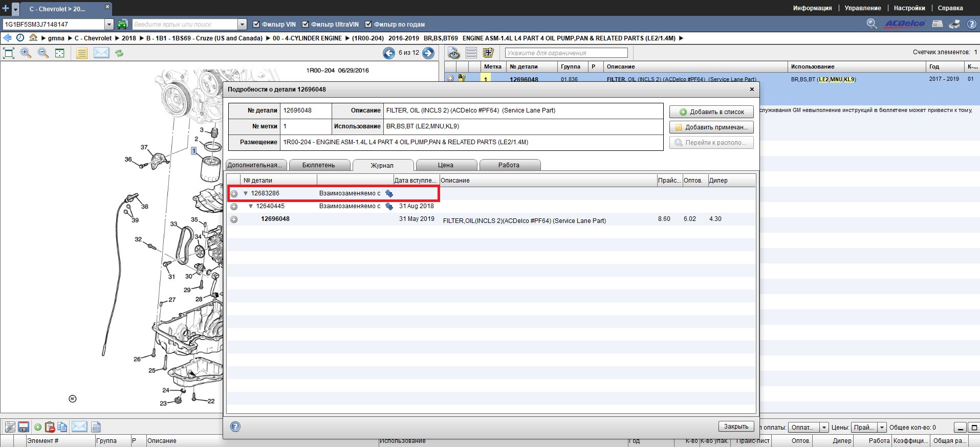This screenshot has width=980, height=447.
Task: Focus the Введите ярлык или поиск field
Action: tap(185, 24)
